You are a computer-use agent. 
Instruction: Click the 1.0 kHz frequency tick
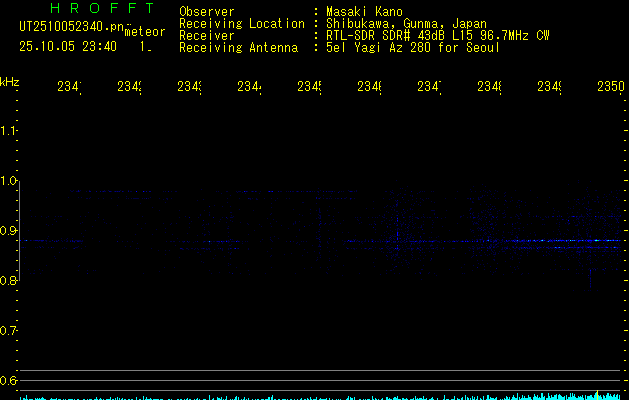pos(9,181)
